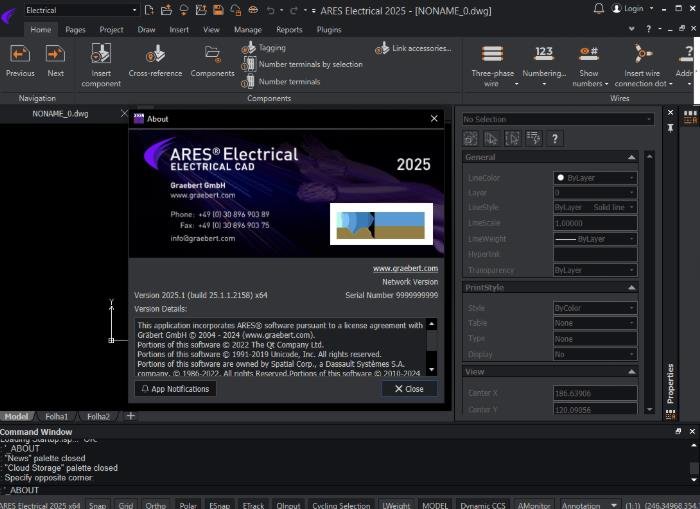Viewport: 700px width, 509px height.
Task: Click the Show numbers tool
Action: coord(589,64)
